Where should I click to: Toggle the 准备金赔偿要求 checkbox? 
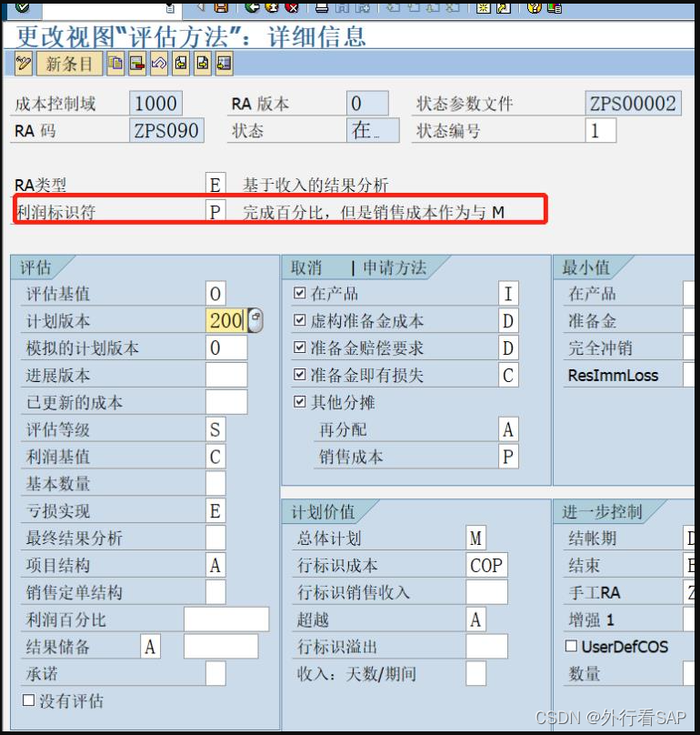[299, 347]
